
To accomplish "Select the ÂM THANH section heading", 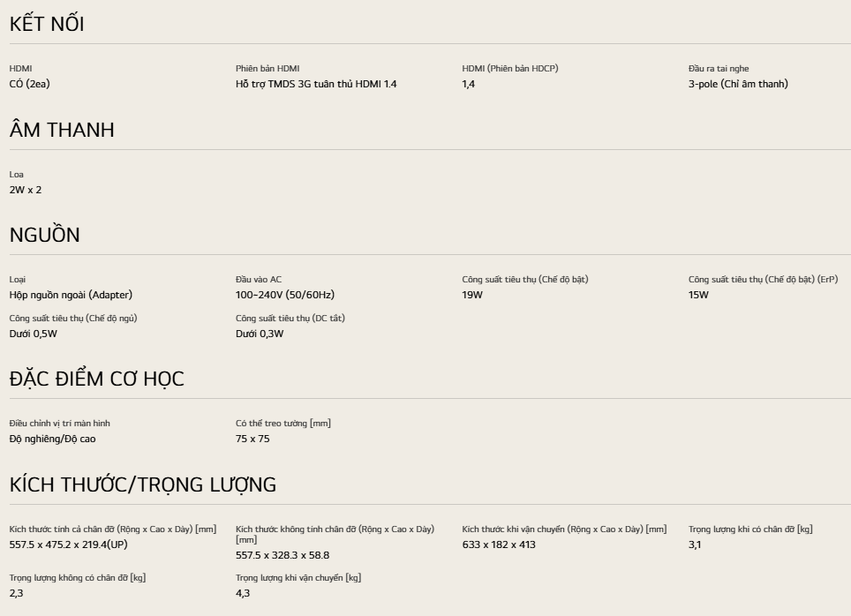I will coord(62,130).
